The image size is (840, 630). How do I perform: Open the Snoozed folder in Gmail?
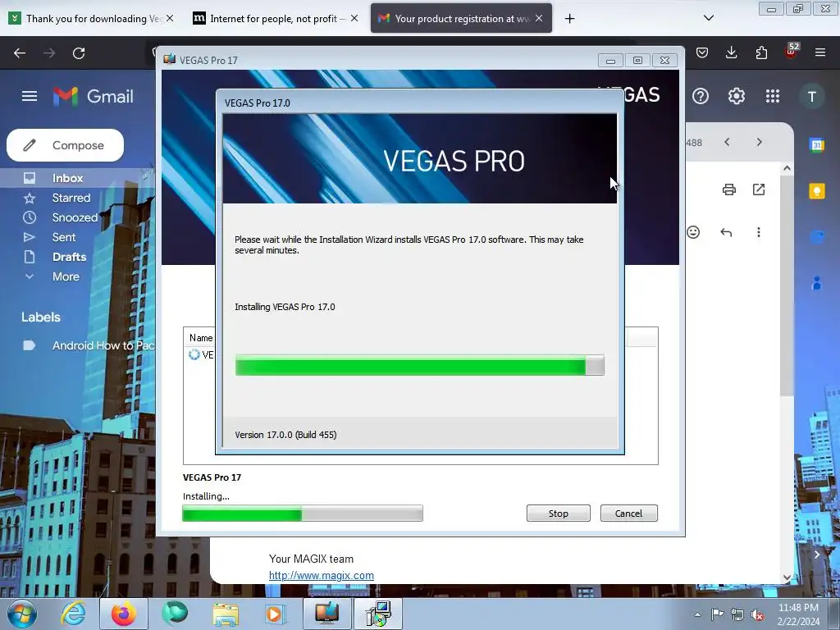tap(75, 217)
